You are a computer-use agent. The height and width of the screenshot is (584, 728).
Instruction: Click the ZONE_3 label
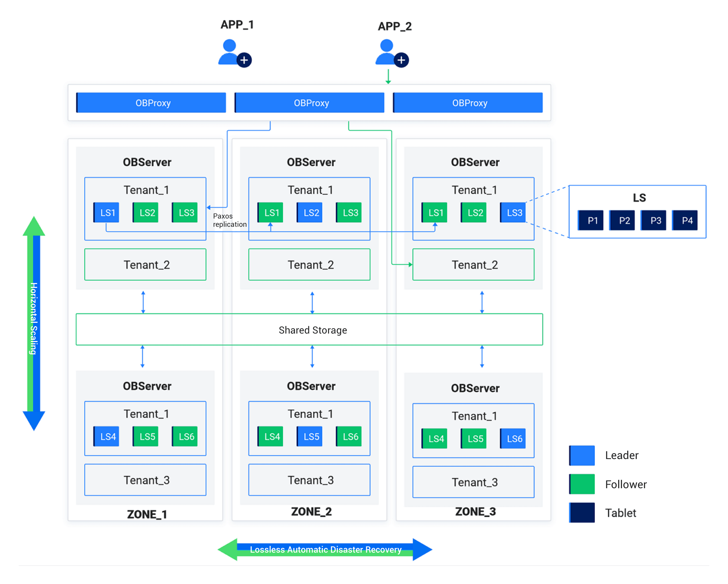[x=476, y=511]
